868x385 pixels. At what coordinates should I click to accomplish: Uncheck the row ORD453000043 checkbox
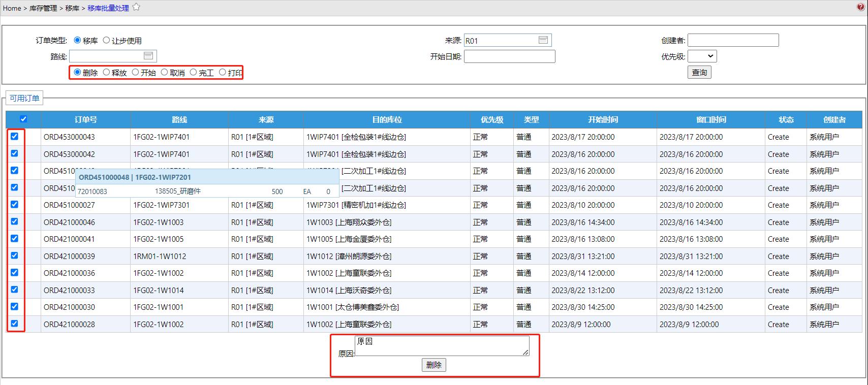coord(14,136)
